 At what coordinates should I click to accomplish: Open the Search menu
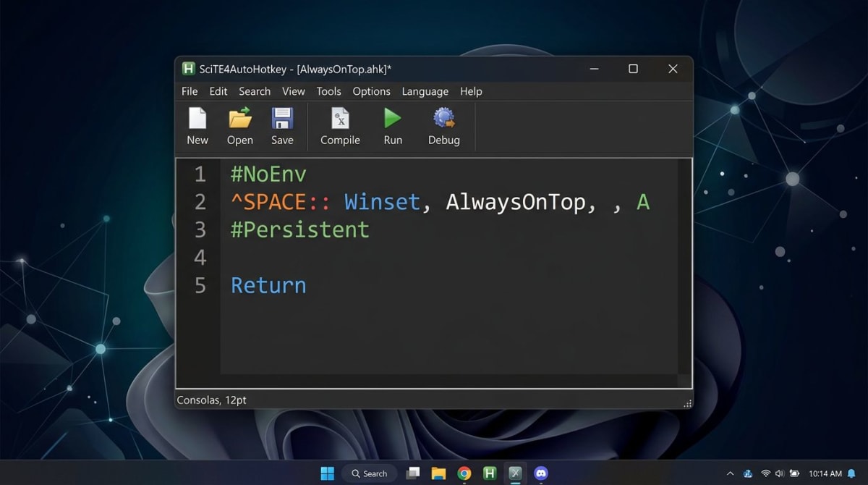255,91
